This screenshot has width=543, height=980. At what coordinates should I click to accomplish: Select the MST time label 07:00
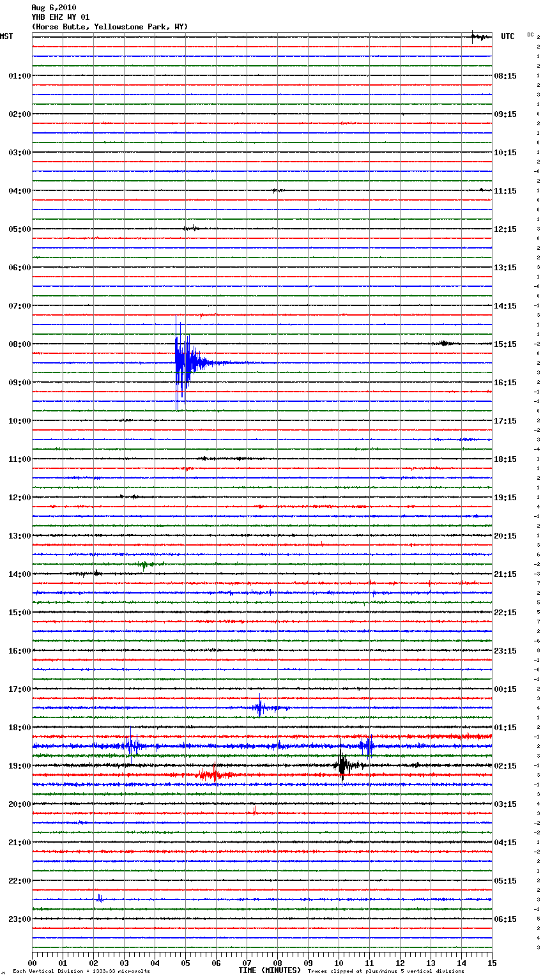pyautogui.click(x=19, y=306)
